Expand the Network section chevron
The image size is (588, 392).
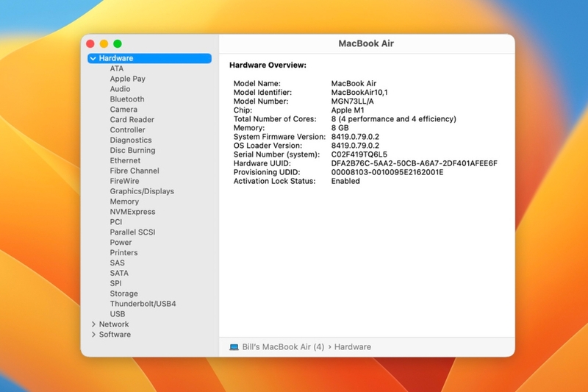coord(93,324)
